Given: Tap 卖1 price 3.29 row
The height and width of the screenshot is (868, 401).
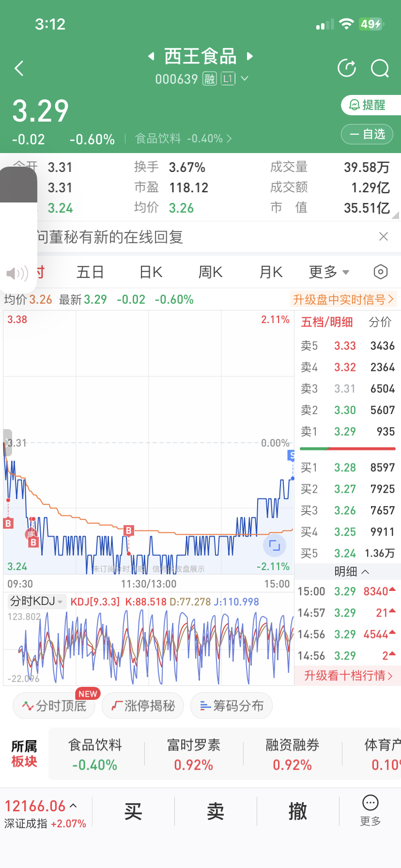Looking at the screenshot, I should pyautogui.click(x=348, y=432).
